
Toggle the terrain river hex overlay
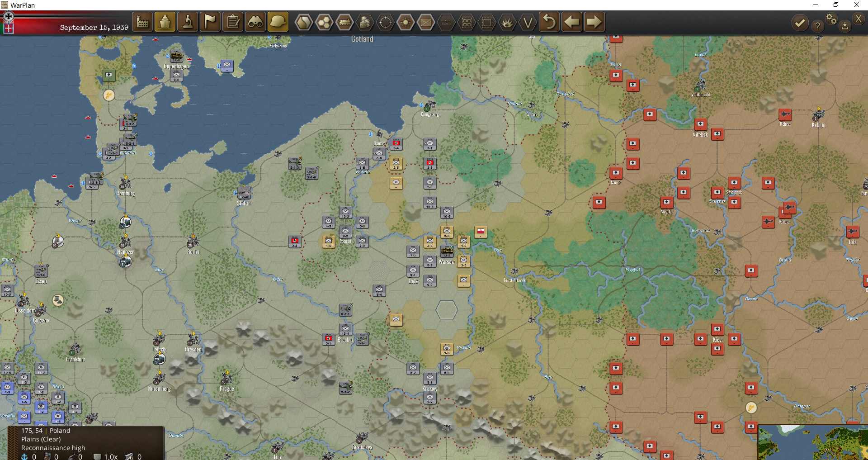tap(304, 22)
